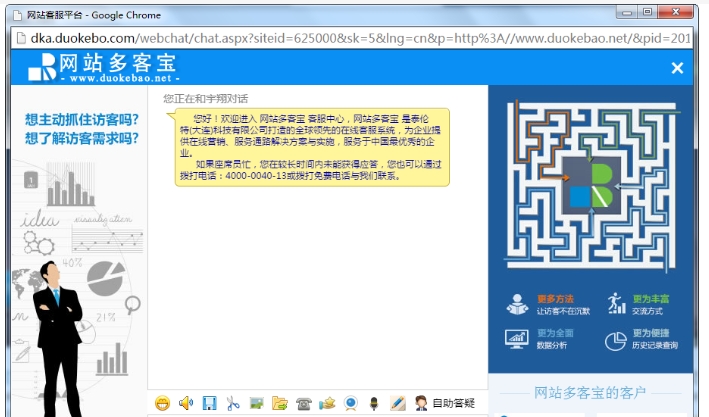Click the 更为便捷 pie chart icon
Image resolution: width=709 pixels, height=417 pixels.
615,341
